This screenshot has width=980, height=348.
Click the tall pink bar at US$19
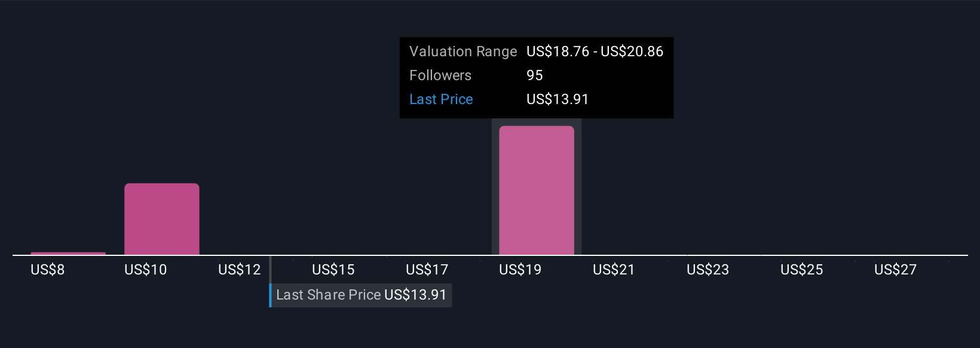click(536, 190)
